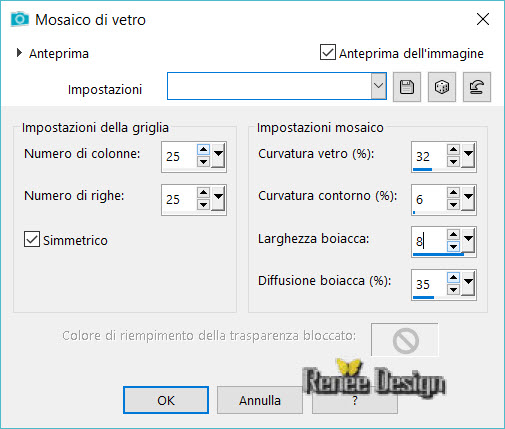
Task: Uncheck the Simmetrico checkbox
Action: point(32,239)
